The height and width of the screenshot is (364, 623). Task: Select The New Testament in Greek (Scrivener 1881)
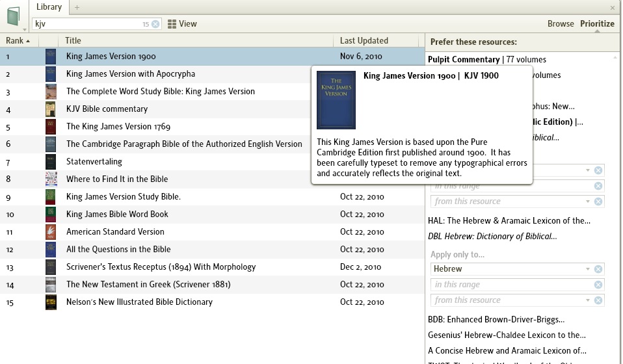coord(148,284)
